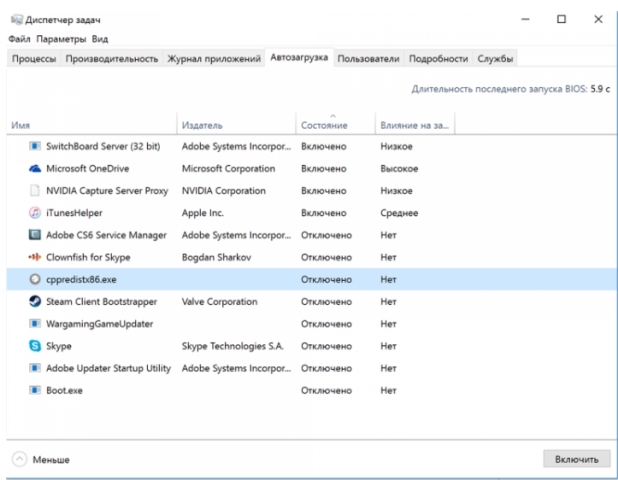Click the BIOS startup duration text

click(511, 89)
